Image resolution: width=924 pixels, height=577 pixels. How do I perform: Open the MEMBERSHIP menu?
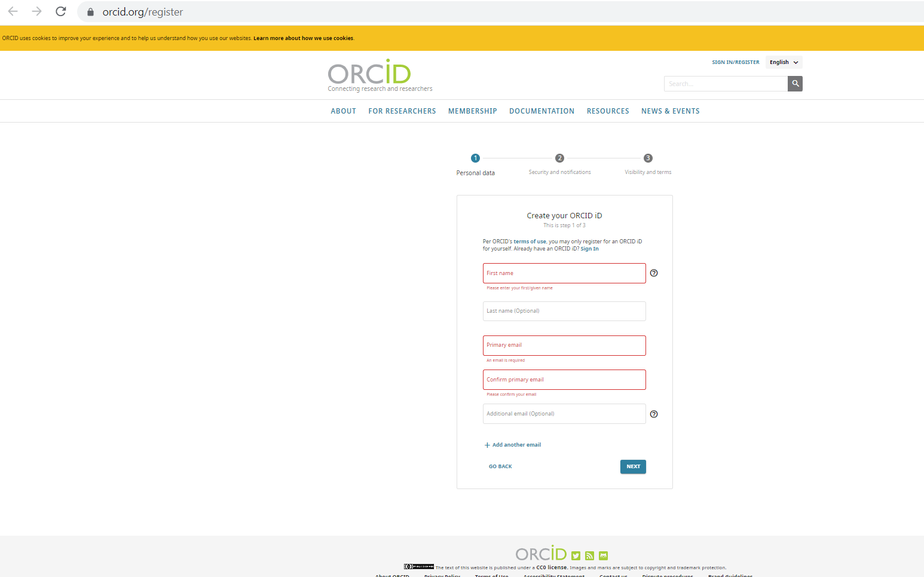[x=472, y=111]
